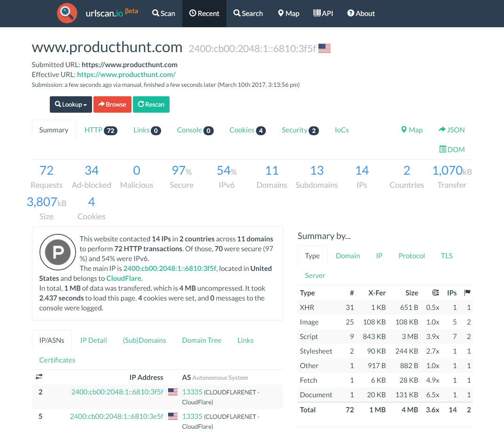Switch to the IP Detail tab
The image size is (504, 432).
coord(93,340)
